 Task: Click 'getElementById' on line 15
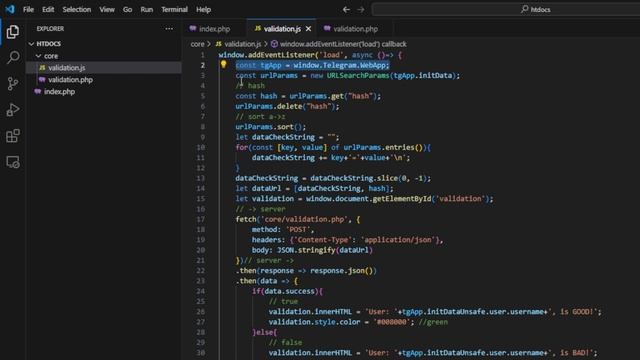pos(402,199)
